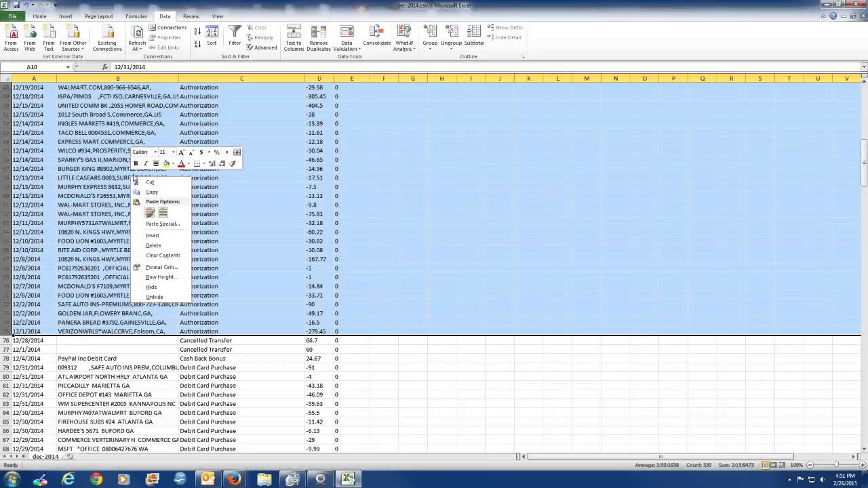
Task: Click the zoom slider handle
Action: [836, 465]
